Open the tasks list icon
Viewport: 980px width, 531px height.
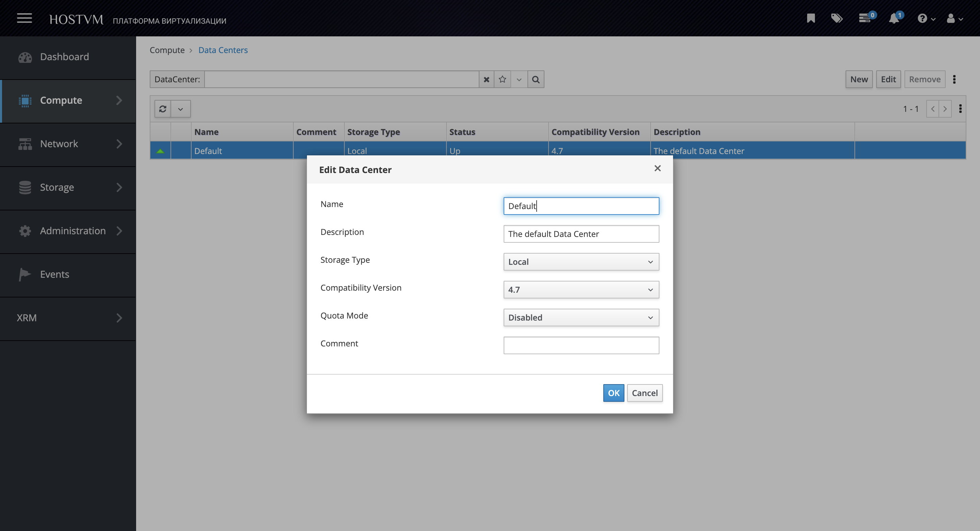point(865,18)
